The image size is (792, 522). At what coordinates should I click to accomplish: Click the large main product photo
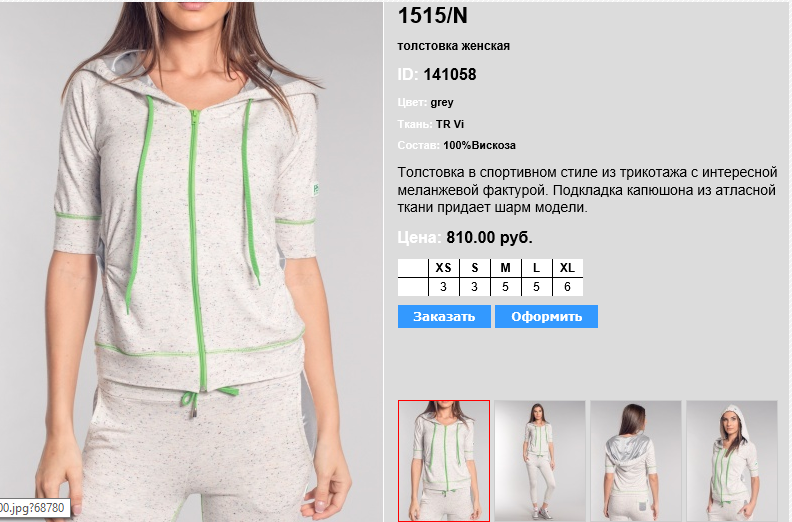coord(191,261)
